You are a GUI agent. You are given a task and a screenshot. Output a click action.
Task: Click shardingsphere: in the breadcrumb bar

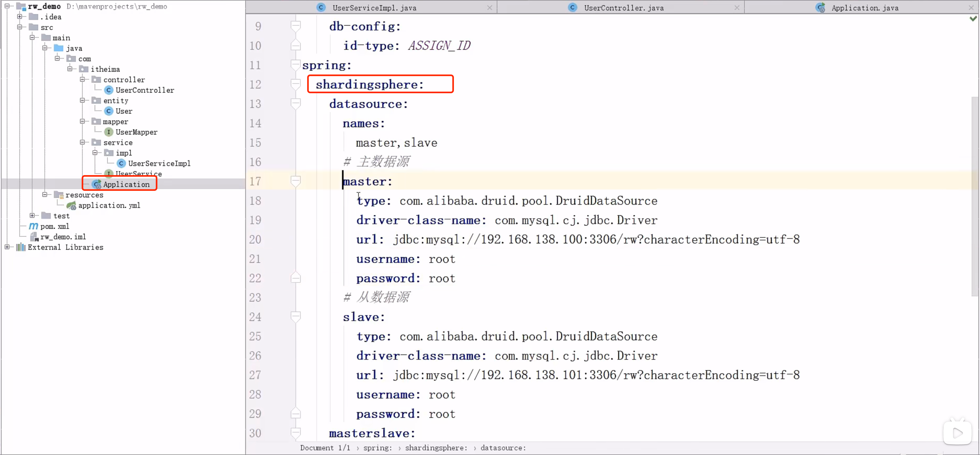[x=436, y=448]
